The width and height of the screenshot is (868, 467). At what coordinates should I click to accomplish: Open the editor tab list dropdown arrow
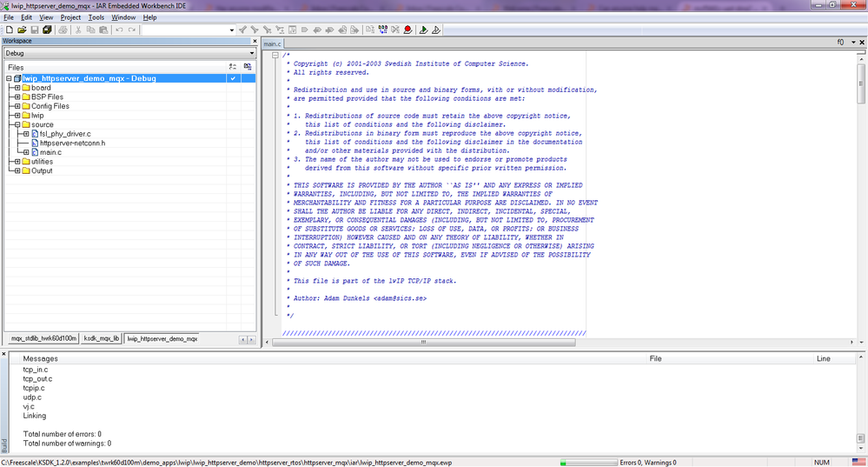[x=853, y=42]
